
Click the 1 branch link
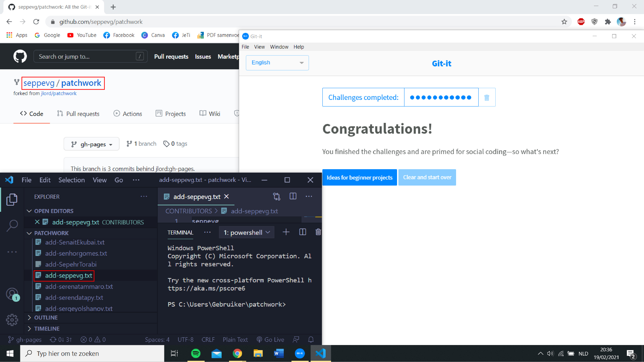click(142, 144)
